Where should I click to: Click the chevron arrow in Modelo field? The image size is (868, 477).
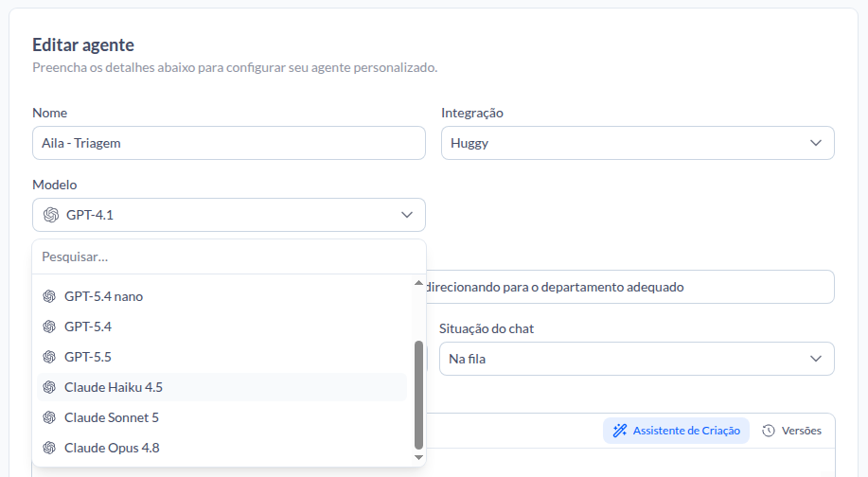click(x=407, y=215)
